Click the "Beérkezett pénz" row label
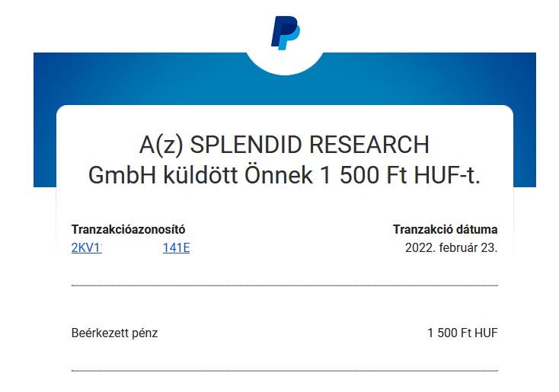Screen dimensions: 559x392 point(114,333)
